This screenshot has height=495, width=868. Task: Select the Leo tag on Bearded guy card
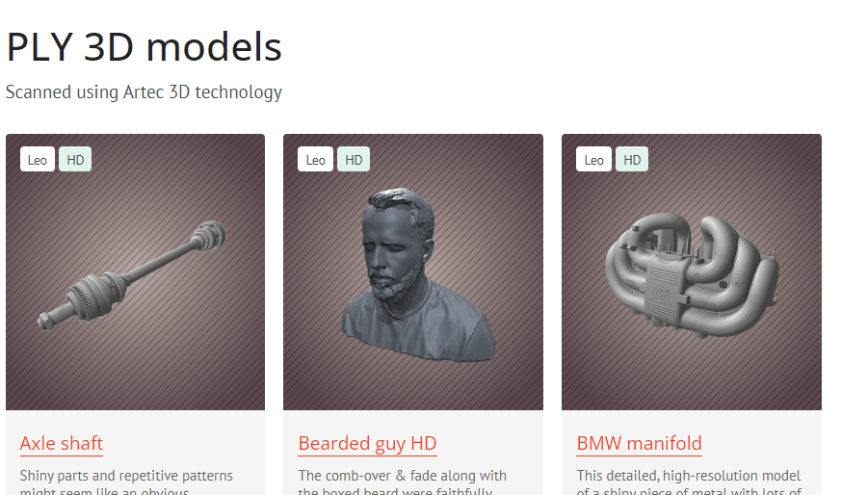316,159
